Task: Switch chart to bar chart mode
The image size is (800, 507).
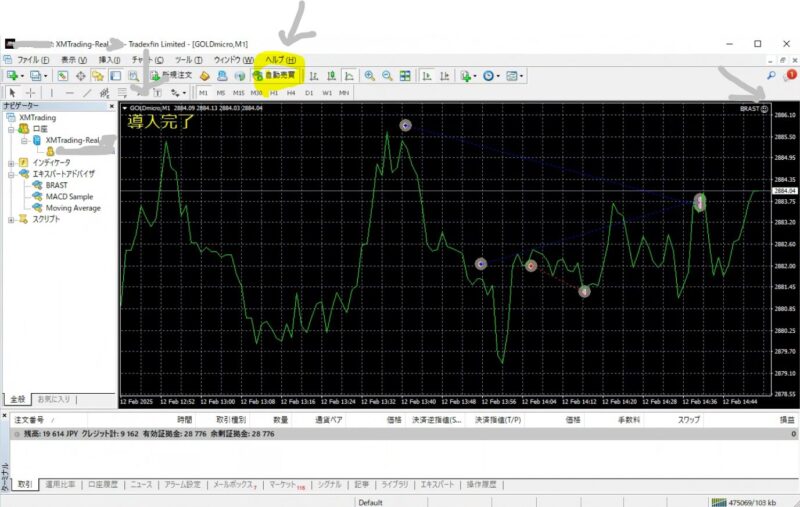Action: coord(314,76)
